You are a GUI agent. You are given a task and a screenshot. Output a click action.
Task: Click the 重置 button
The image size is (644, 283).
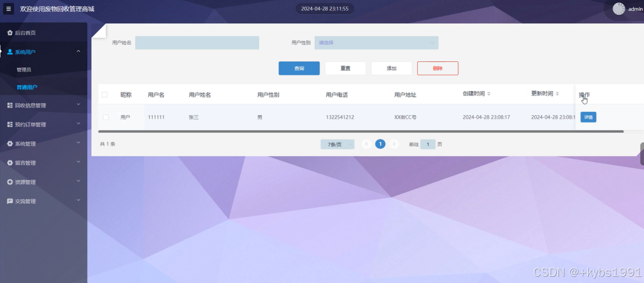(345, 68)
